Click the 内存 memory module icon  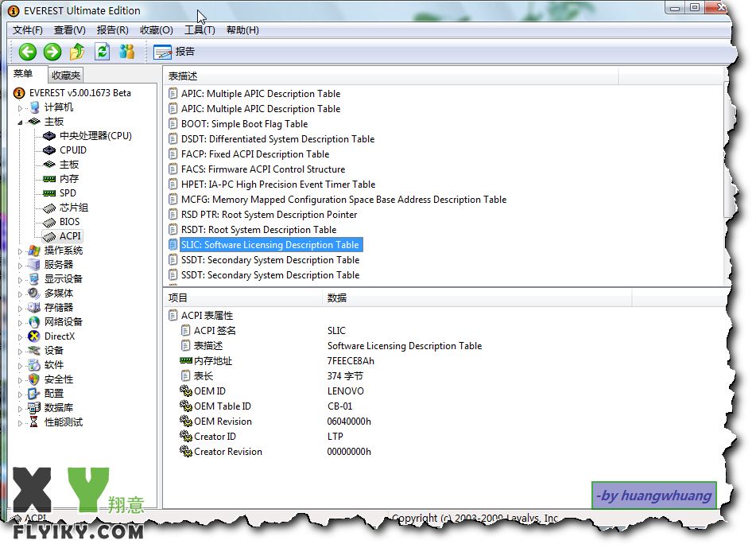[x=49, y=179]
